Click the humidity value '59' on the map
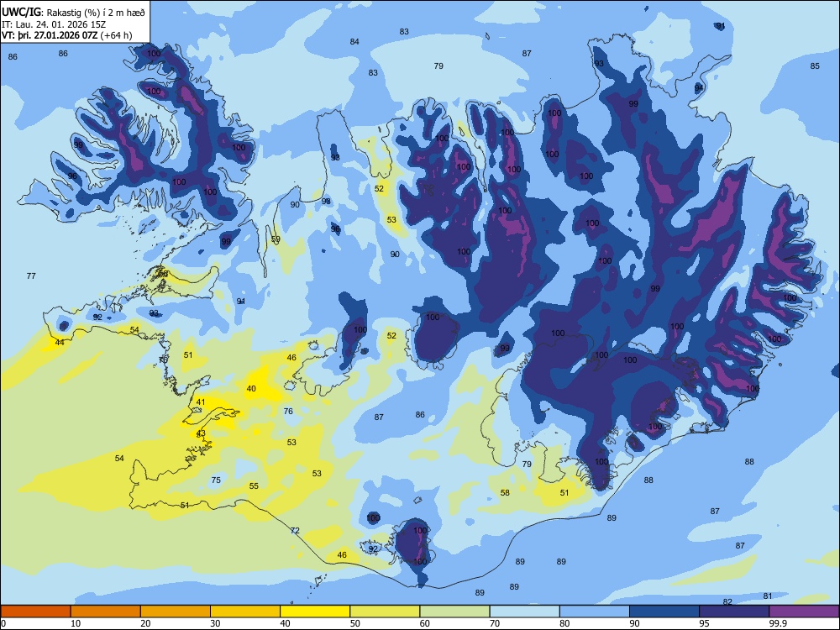The height and width of the screenshot is (630, 840). click(276, 239)
